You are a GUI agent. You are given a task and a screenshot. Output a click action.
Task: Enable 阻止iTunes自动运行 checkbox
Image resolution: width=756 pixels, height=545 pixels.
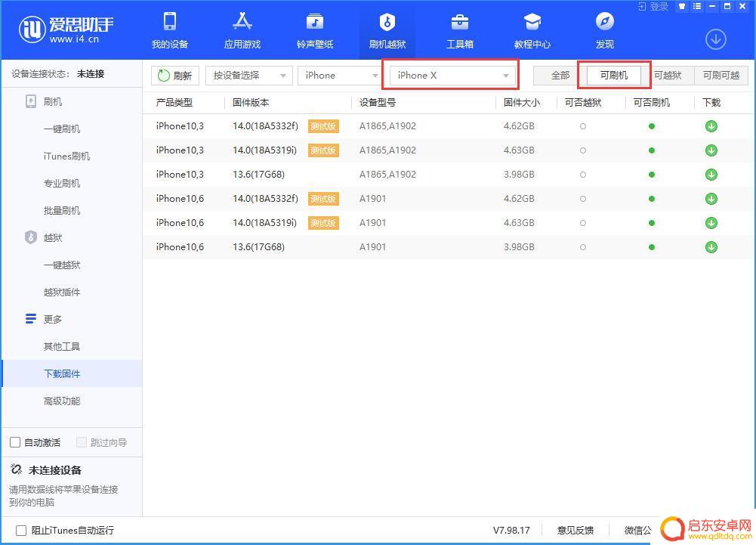pos(20,531)
